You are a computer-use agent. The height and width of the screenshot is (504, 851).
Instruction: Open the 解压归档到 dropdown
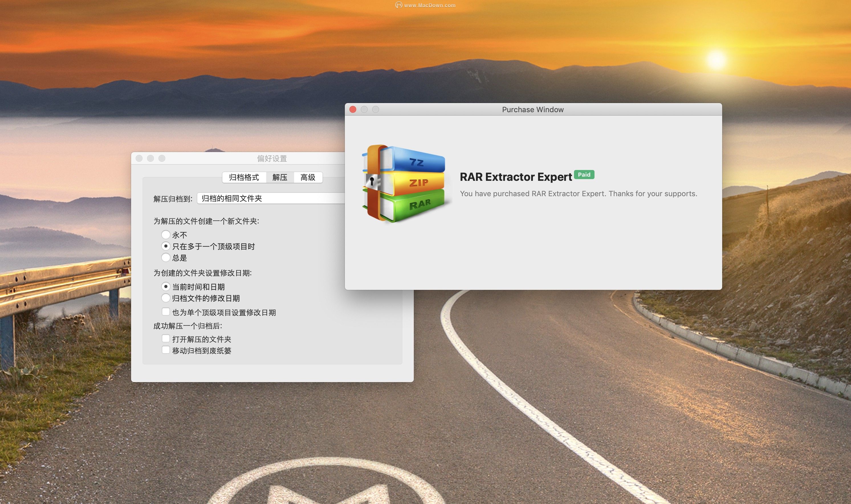[x=271, y=198]
